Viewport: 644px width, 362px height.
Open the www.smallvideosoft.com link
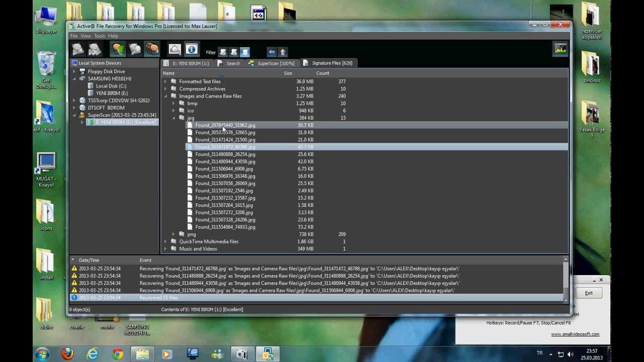pyautogui.click(x=575, y=334)
